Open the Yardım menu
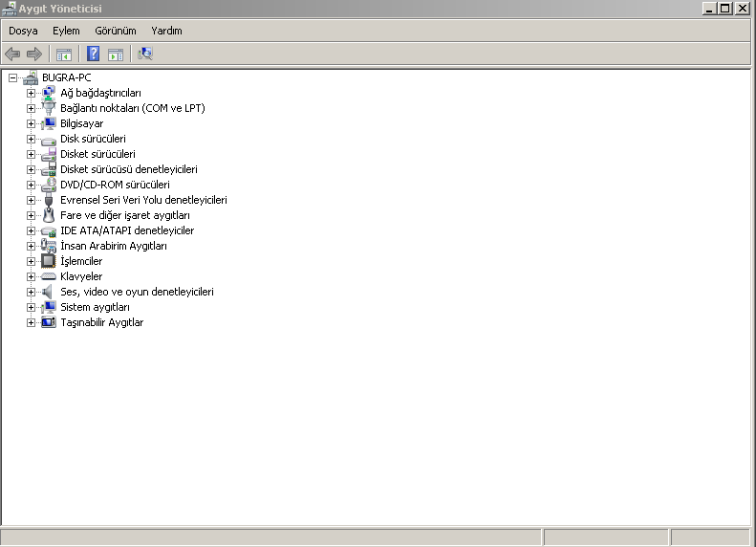The width and height of the screenshot is (756, 547). (x=166, y=31)
